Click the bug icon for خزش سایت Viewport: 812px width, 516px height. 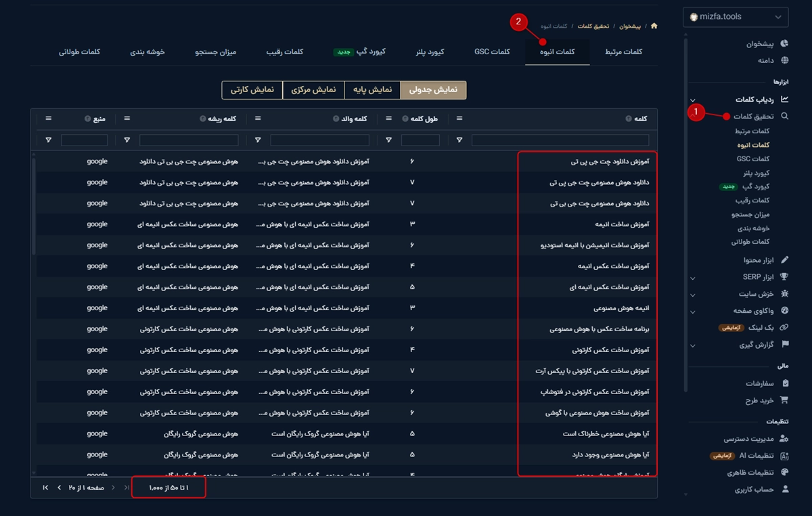(x=784, y=294)
